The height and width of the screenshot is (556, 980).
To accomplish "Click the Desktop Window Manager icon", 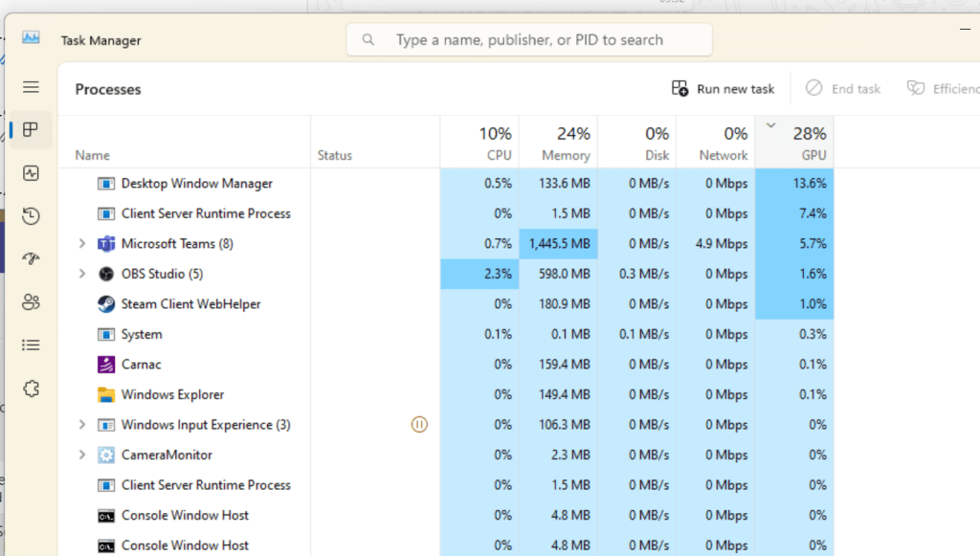I will (x=106, y=184).
